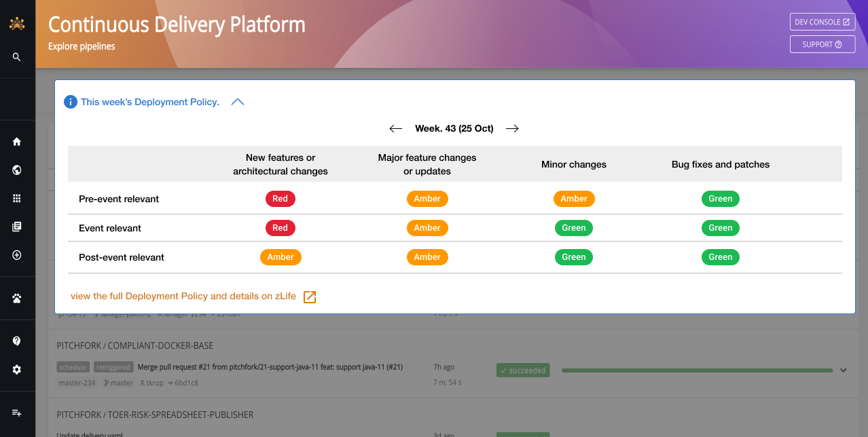Click 'Event relevant' row label
868x437 pixels.
click(x=110, y=228)
